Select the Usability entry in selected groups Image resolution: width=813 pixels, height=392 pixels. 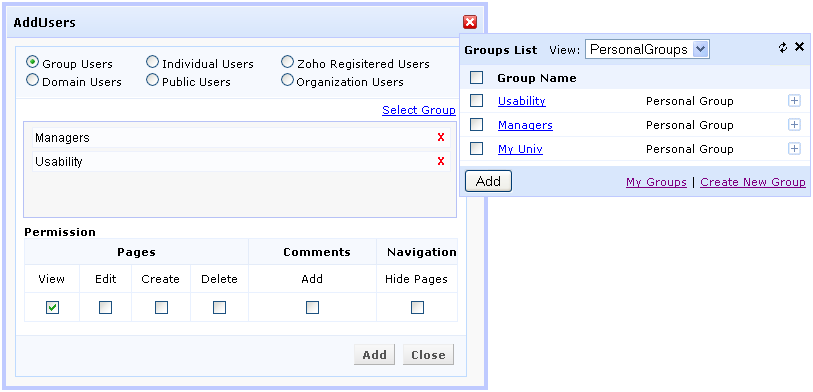tap(241, 162)
